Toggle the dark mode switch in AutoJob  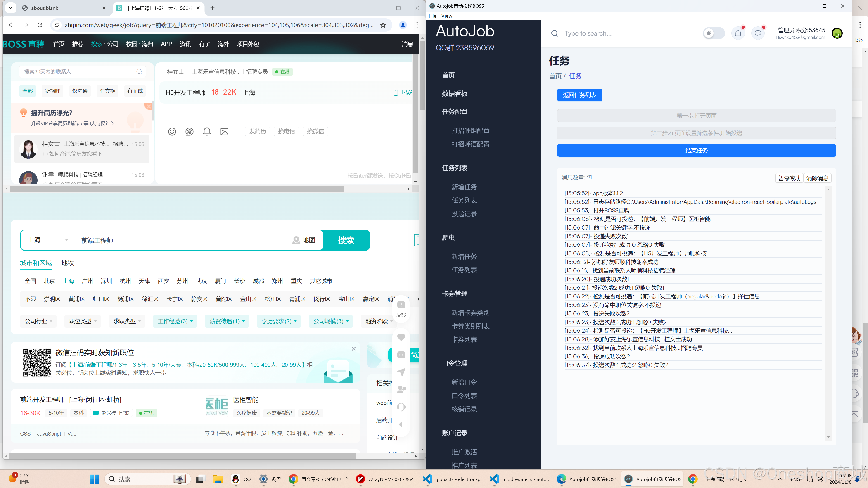coord(714,33)
